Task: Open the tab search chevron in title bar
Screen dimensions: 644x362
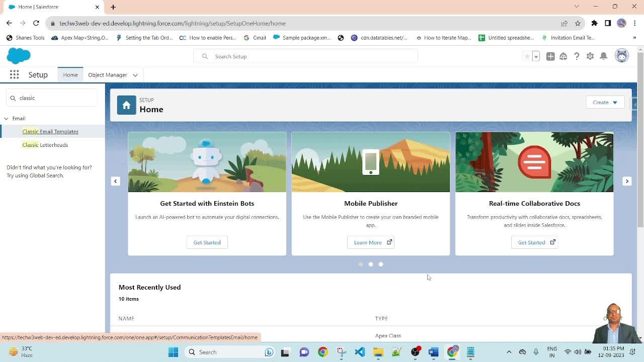Action: coord(577,7)
